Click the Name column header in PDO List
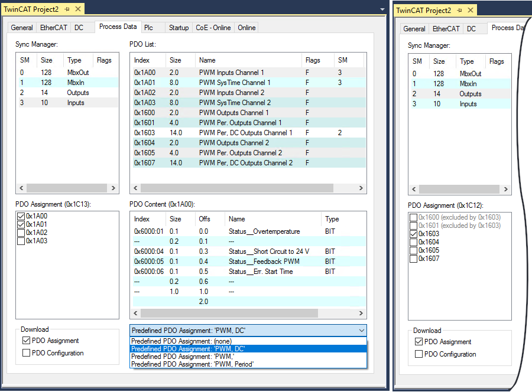The height and width of the screenshot is (392, 532). (248, 60)
